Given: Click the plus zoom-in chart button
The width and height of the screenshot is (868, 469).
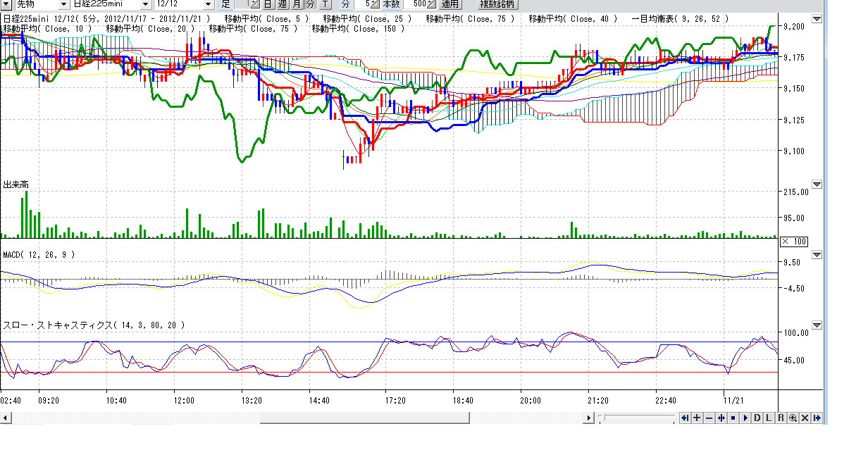Looking at the screenshot, I should point(697,418).
